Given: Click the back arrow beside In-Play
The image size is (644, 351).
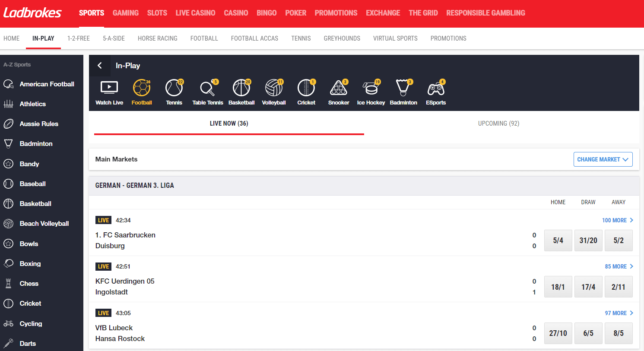Looking at the screenshot, I should [100, 66].
